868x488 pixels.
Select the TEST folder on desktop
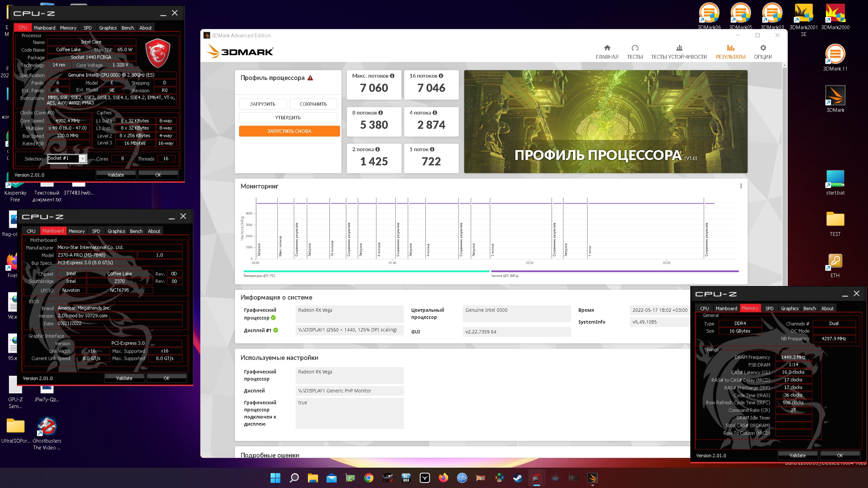click(835, 223)
